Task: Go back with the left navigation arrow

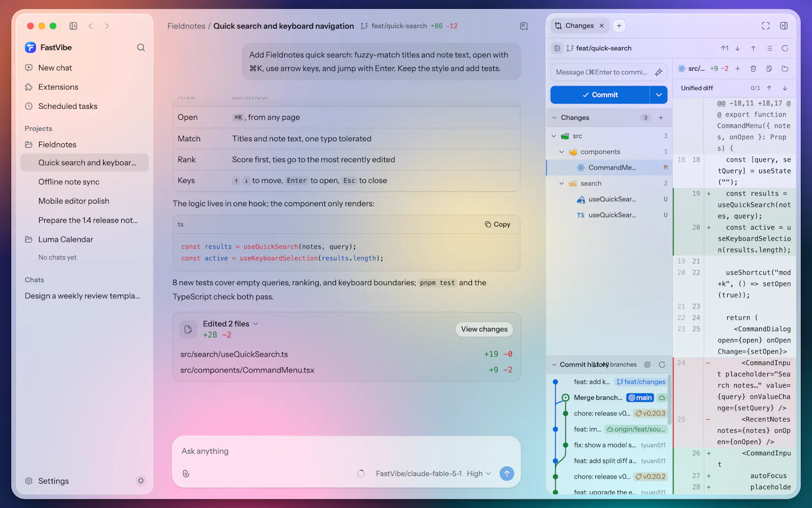Action: 90,26
